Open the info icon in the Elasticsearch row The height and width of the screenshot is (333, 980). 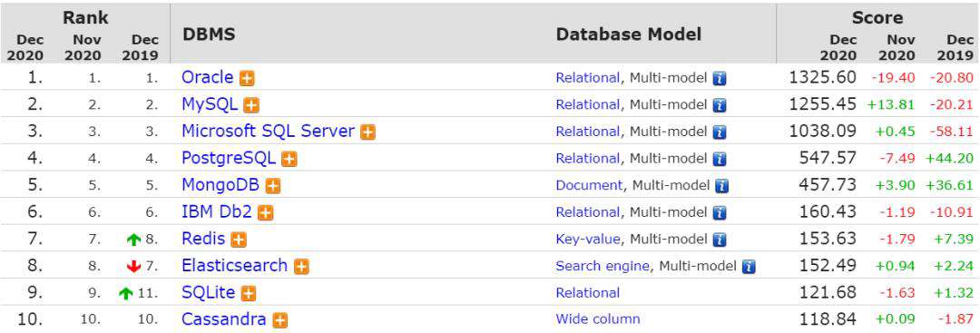749,267
